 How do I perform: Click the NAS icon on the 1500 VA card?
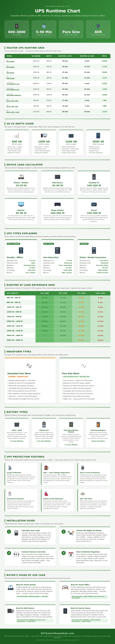71,136
